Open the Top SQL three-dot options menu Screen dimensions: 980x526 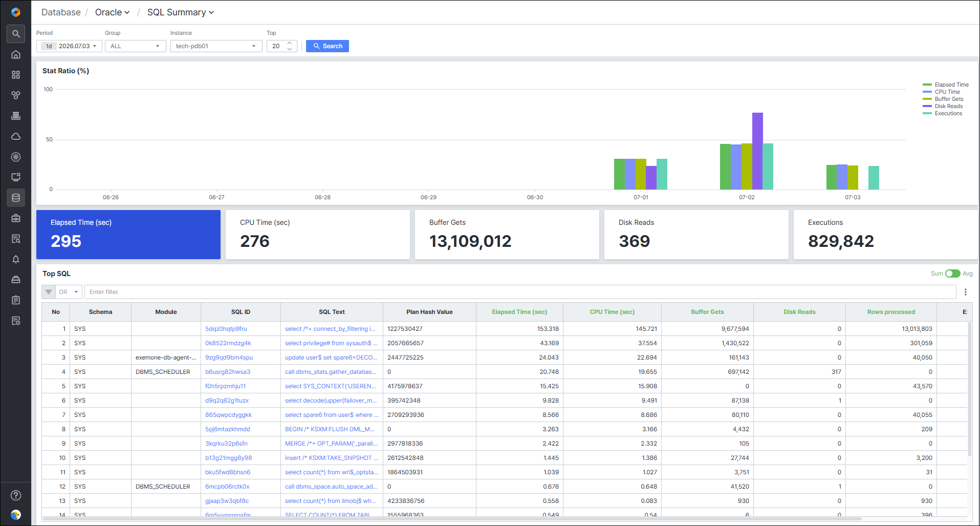coord(966,292)
